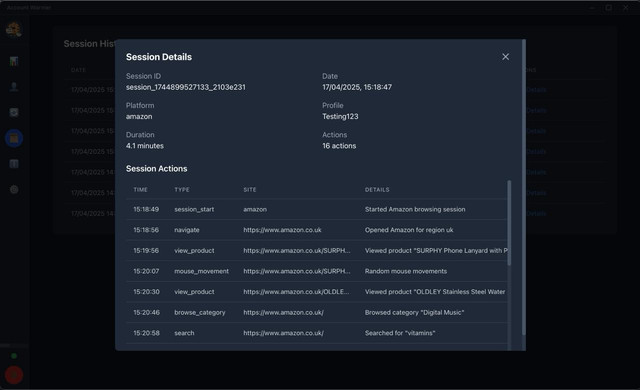Click the session actions table scrollbar
This screenshot has width=640, height=390.
click(x=509, y=223)
